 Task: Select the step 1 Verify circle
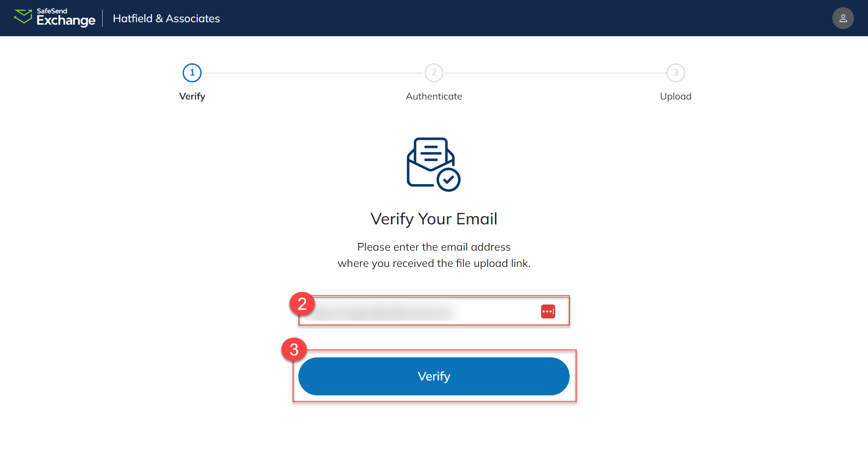192,72
